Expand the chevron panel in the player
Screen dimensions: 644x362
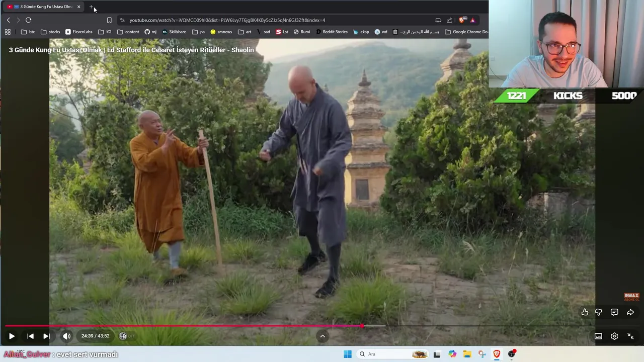pyautogui.click(x=323, y=336)
